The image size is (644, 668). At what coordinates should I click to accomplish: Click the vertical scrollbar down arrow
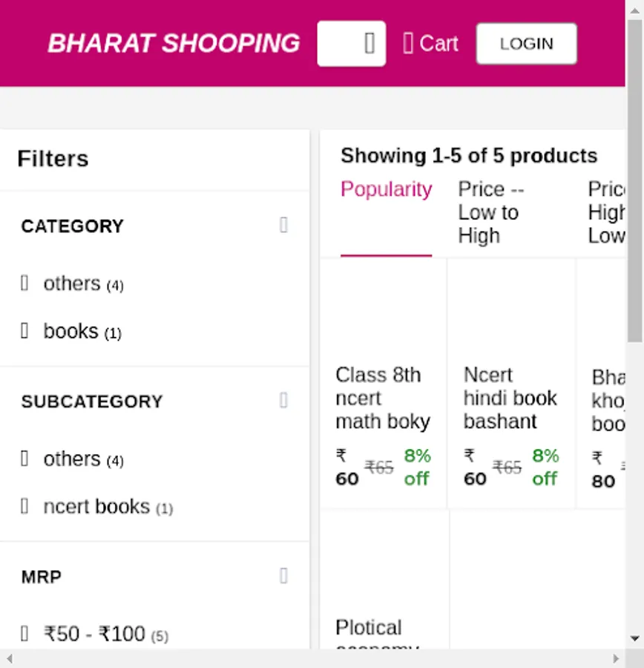(635, 639)
